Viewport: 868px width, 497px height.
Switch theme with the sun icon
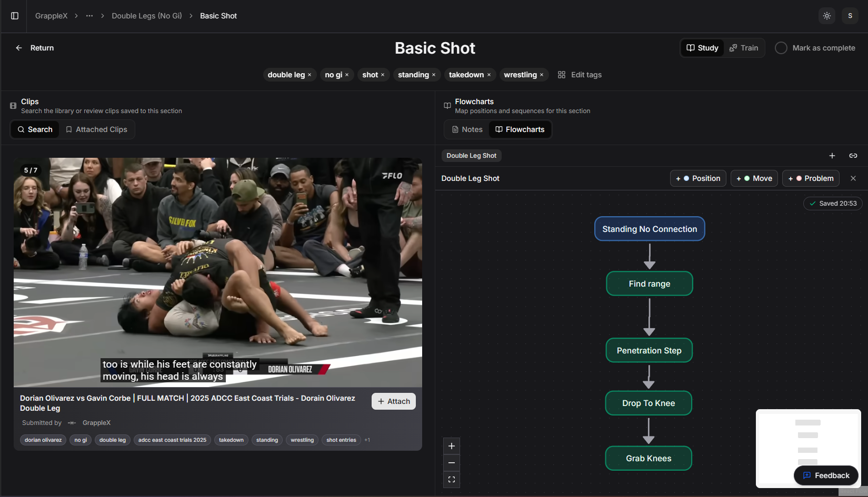coord(827,16)
